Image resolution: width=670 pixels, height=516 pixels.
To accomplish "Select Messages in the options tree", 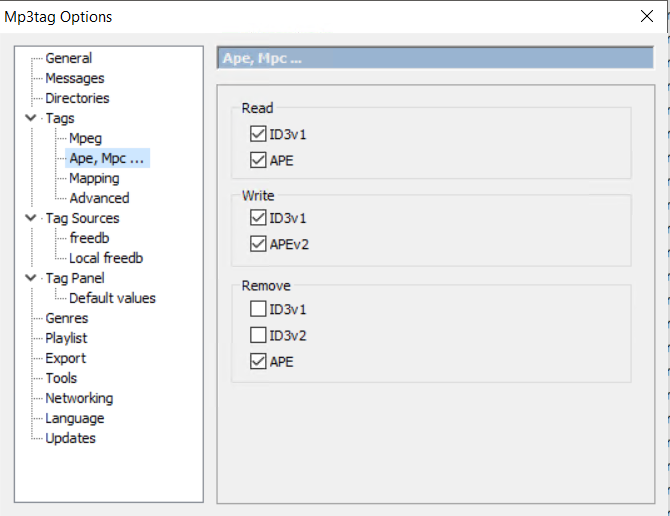I will click(x=74, y=78).
